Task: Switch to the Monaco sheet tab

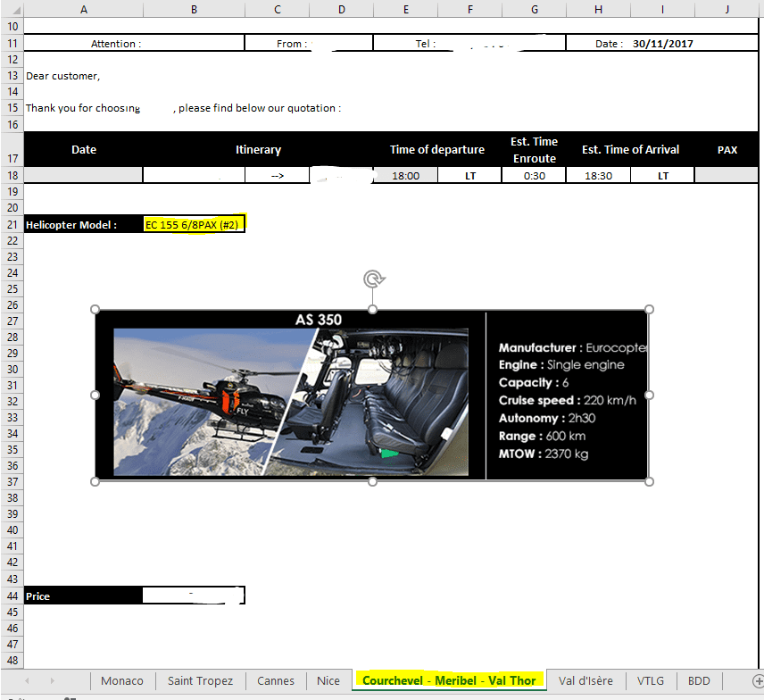Action: point(122,681)
